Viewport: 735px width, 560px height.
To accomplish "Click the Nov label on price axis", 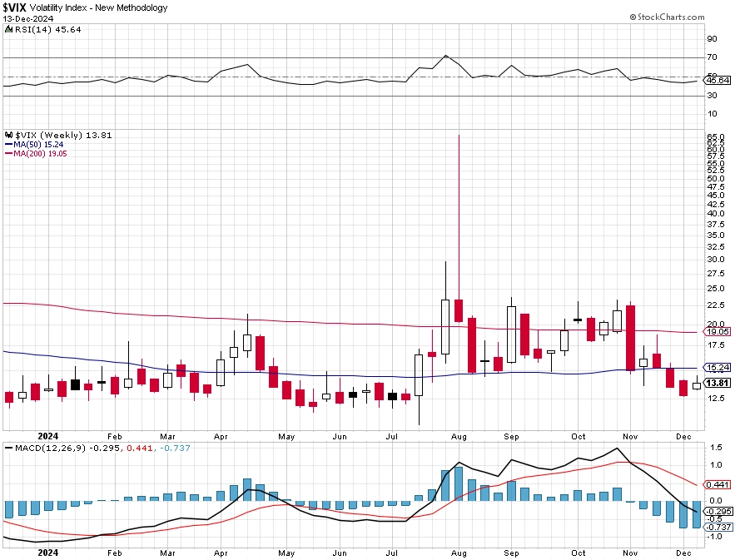I will (x=630, y=436).
